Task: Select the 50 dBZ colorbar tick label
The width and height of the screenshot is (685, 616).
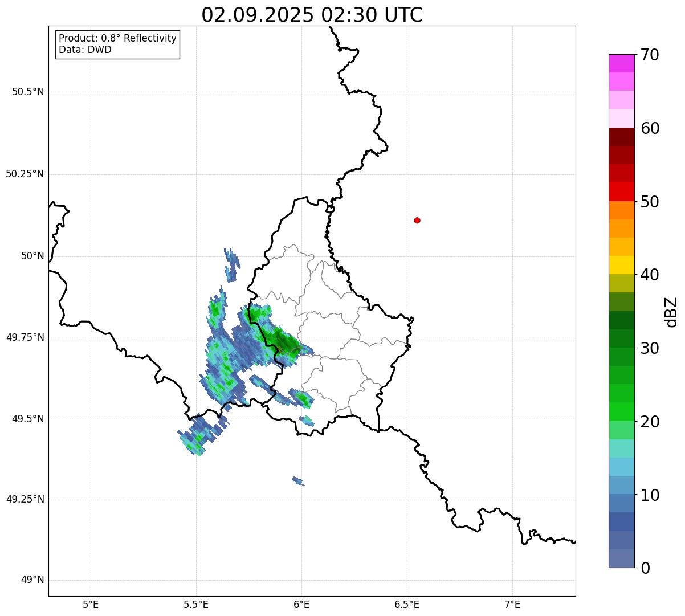Action: [x=649, y=202]
